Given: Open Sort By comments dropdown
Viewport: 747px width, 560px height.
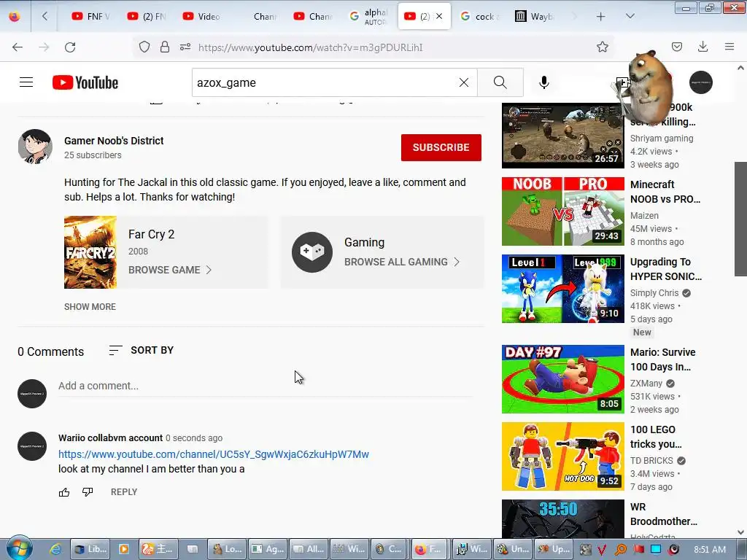Looking at the screenshot, I should [141, 351].
